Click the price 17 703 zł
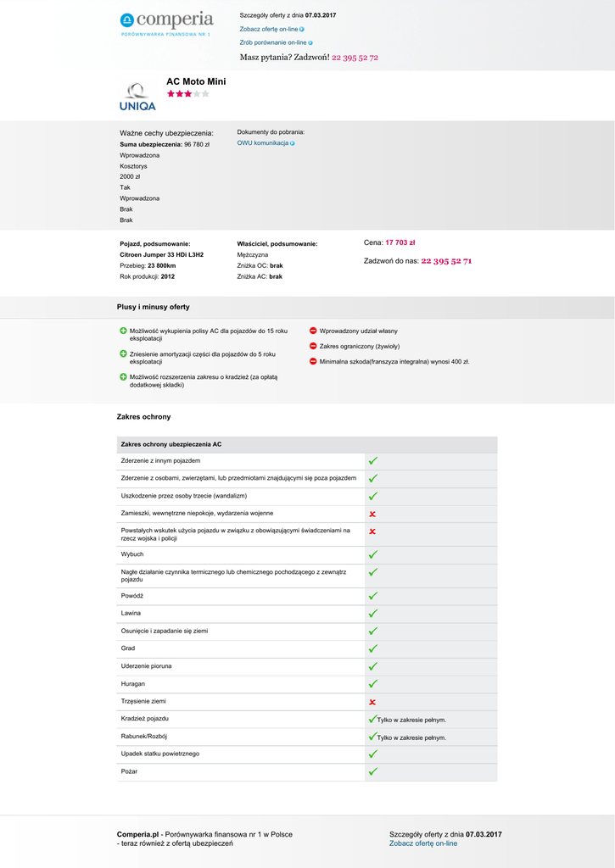The image size is (615, 868). tap(400, 242)
